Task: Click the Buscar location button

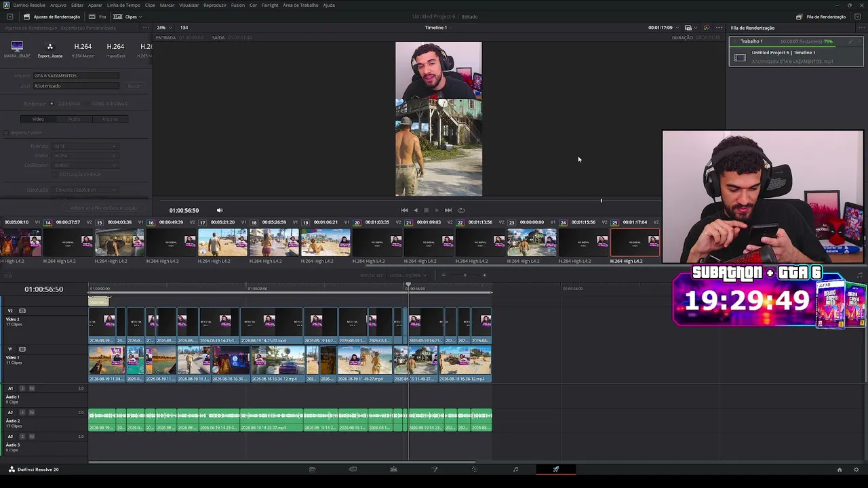Action: (135, 86)
